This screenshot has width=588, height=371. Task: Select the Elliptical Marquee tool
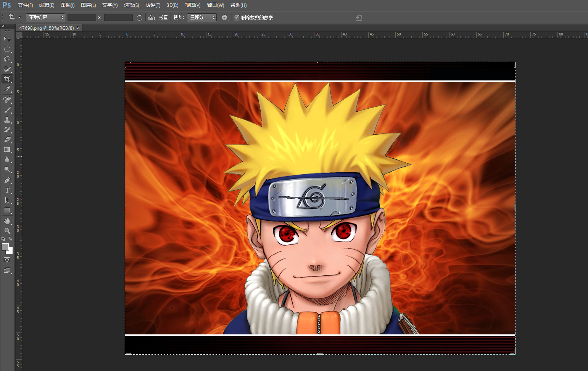[7, 49]
